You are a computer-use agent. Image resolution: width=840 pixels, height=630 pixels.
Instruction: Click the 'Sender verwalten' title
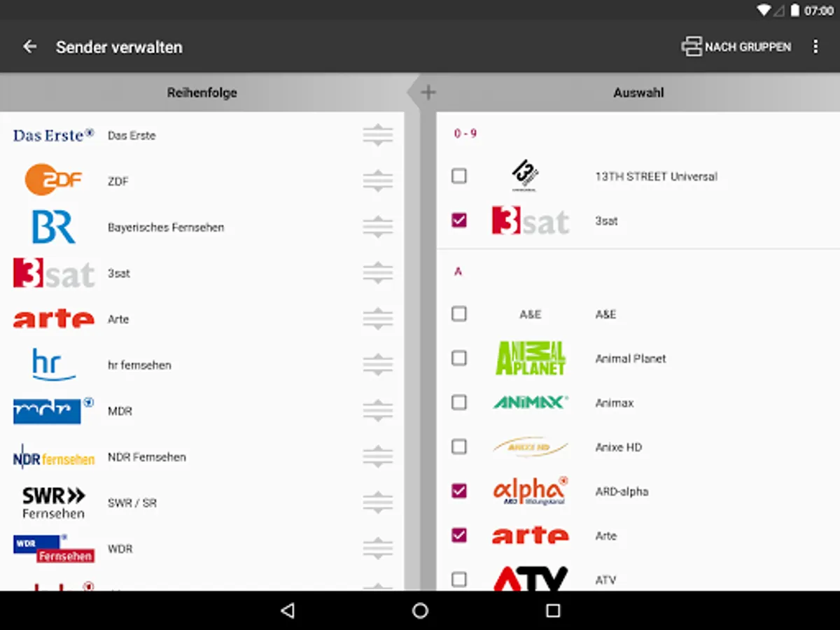[x=119, y=47]
